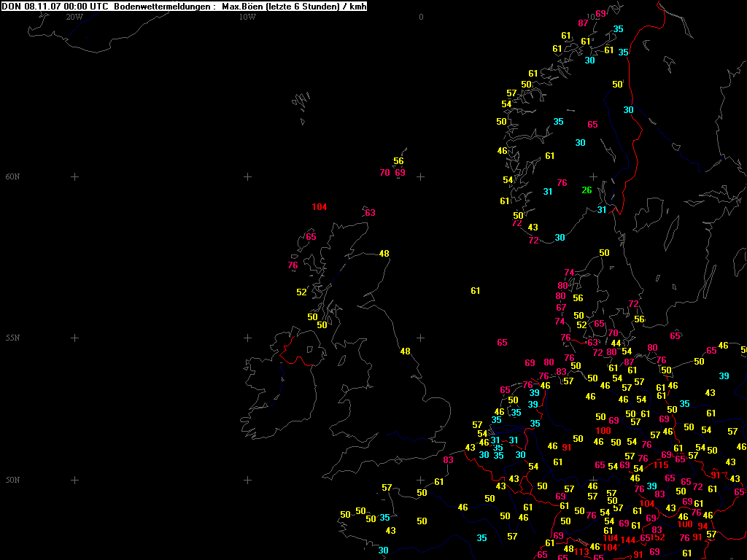Click the 60N latitude label

(x=13, y=177)
